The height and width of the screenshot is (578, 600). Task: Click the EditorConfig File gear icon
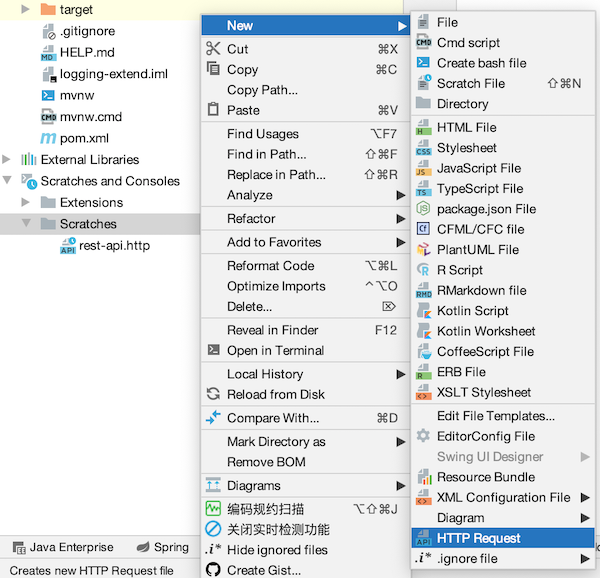(x=423, y=436)
